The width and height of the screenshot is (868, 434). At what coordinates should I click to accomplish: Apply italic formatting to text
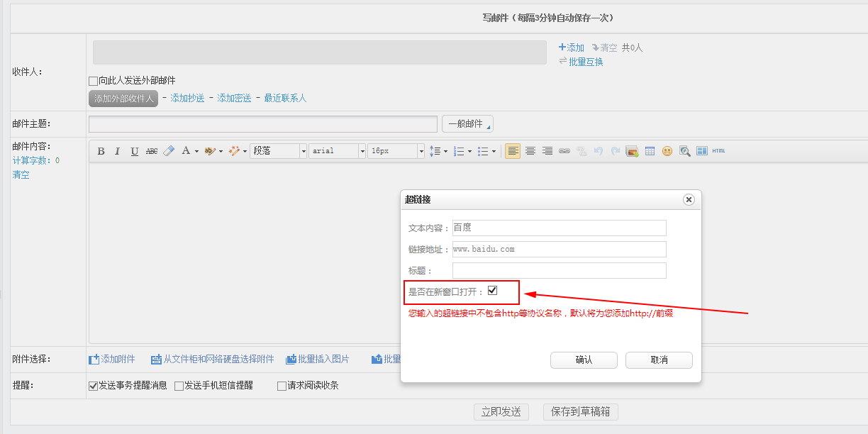click(x=118, y=151)
